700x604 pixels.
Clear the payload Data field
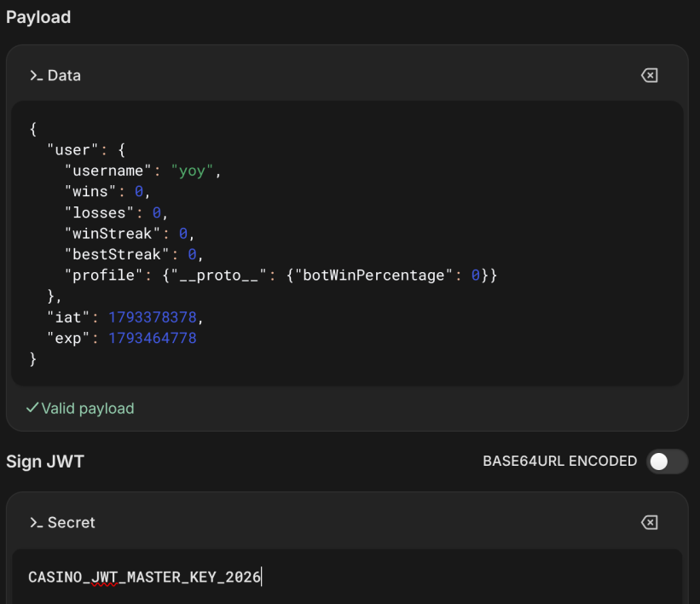[649, 75]
